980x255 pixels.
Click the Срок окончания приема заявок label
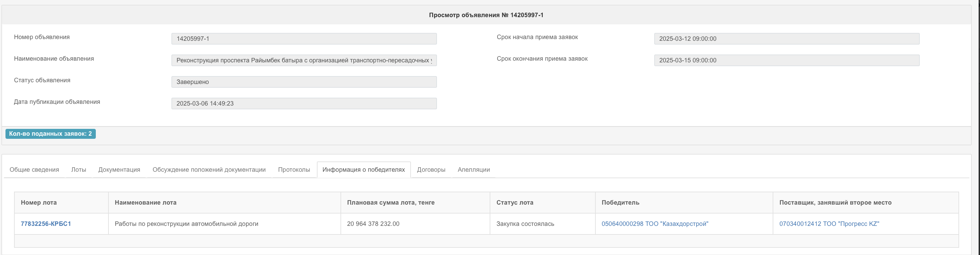542,59
